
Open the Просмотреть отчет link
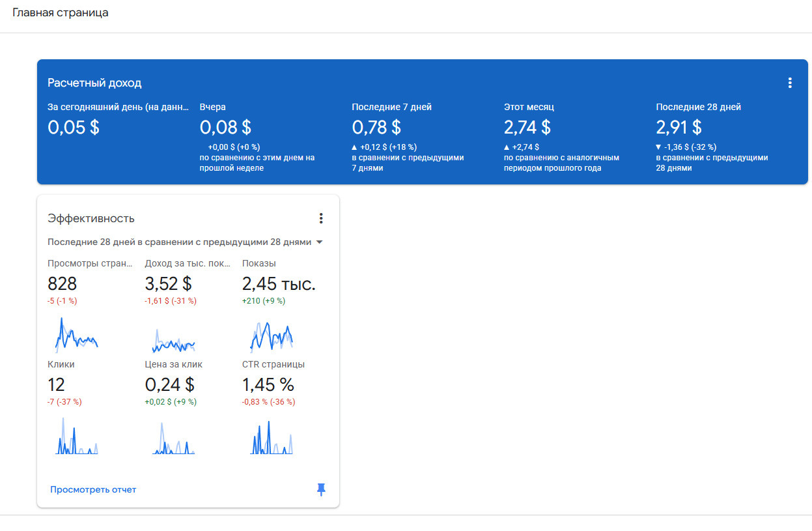pos(93,489)
